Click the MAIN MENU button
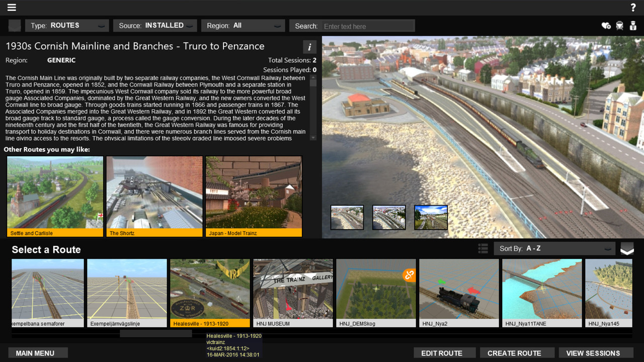Image resolution: width=644 pixels, height=362 pixels. click(x=38, y=353)
